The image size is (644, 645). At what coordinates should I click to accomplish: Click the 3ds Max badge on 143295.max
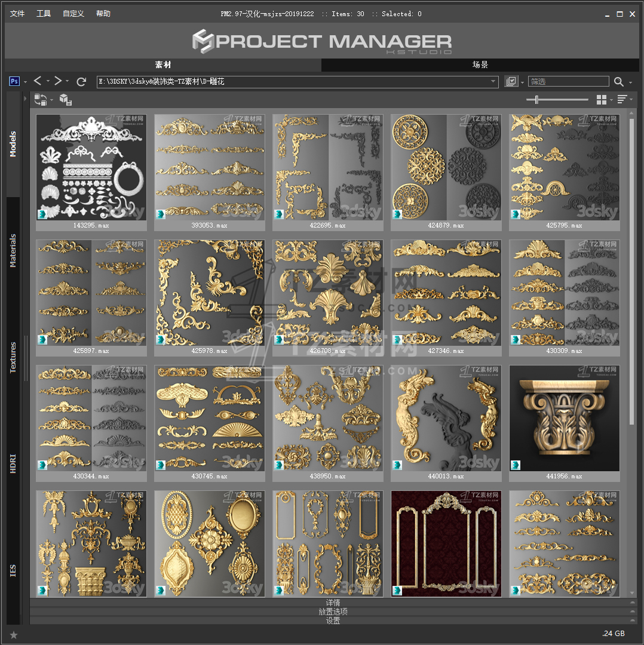coord(42,214)
